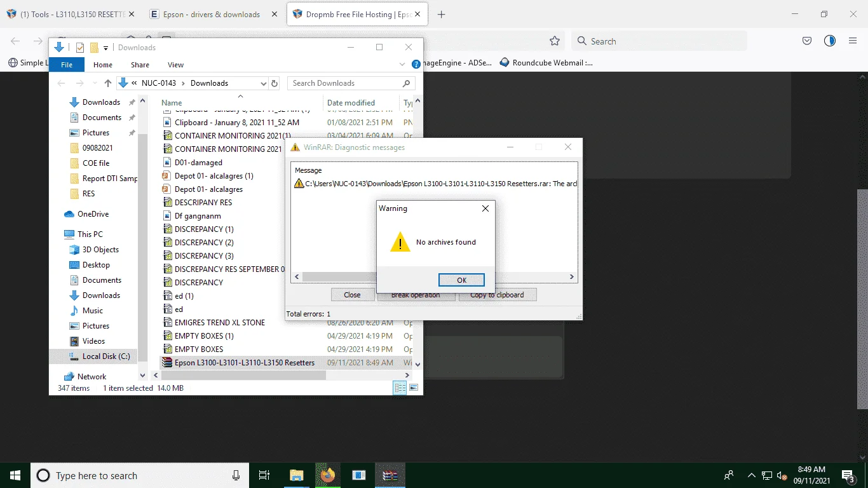Open the File tab in Explorer

tap(67, 64)
